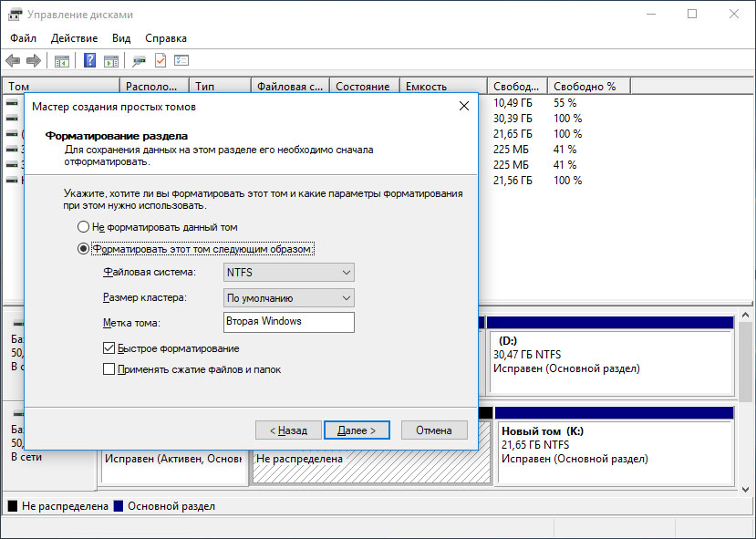Screen dimensions: 756x539
Task: Click the connect/rescan disk toolbar icon
Action: click(x=139, y=61)
